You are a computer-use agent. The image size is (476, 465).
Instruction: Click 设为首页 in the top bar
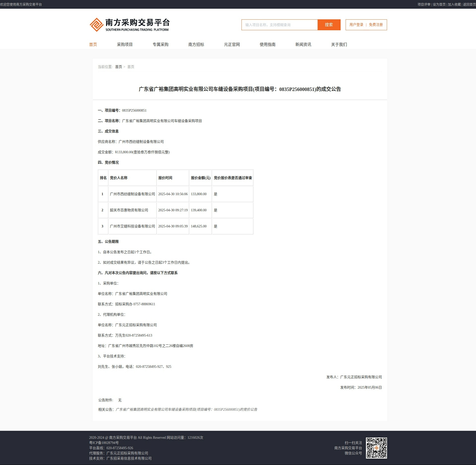439,4
